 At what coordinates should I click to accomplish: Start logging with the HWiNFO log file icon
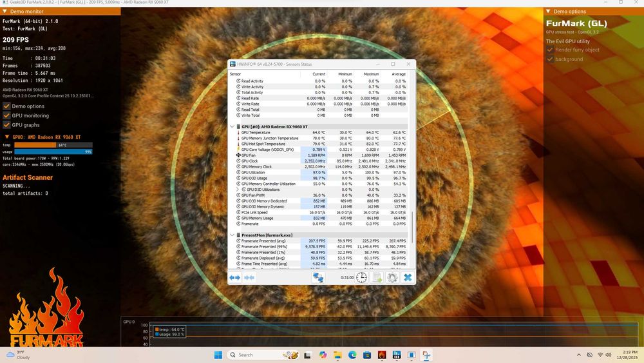377,277
